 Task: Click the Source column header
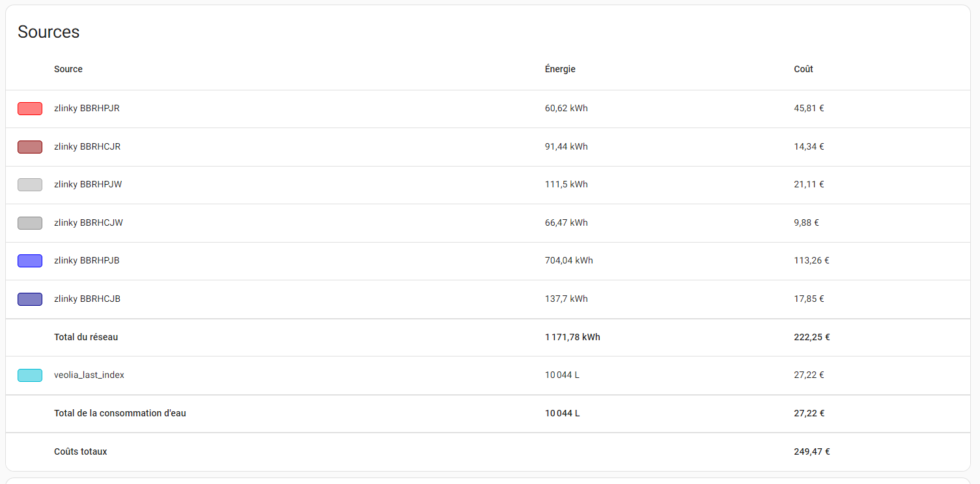coord(68,69)
